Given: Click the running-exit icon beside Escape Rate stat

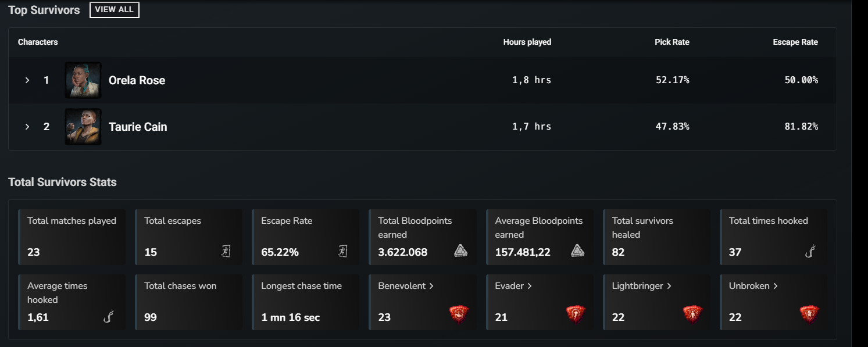Looking at the screenshot, I should [342, 251].
